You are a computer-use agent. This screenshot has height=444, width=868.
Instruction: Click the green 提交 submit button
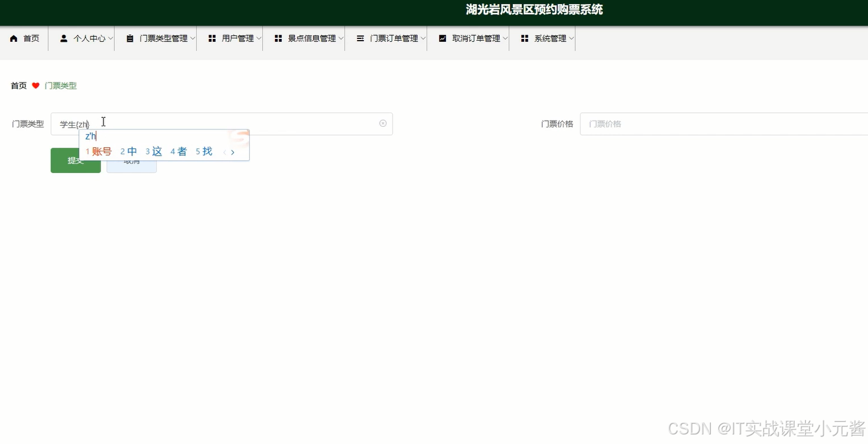(x=75, y=160)
